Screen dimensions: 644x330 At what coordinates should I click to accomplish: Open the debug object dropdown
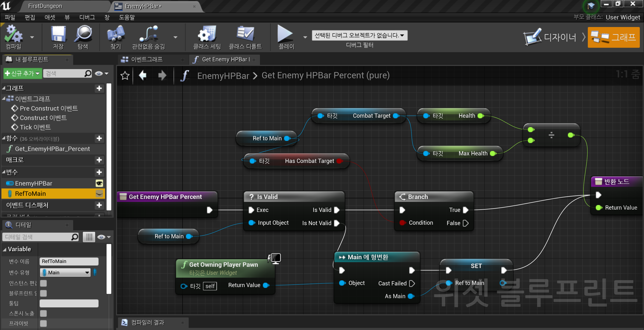359,35
